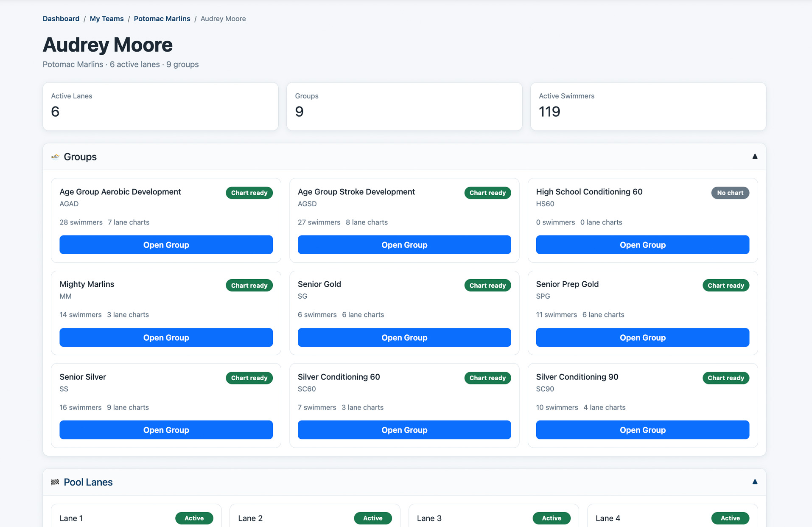This screenshot has height=527, width=812.
Task: Click the Active badge on Lane 3
Action: point(552,518)
